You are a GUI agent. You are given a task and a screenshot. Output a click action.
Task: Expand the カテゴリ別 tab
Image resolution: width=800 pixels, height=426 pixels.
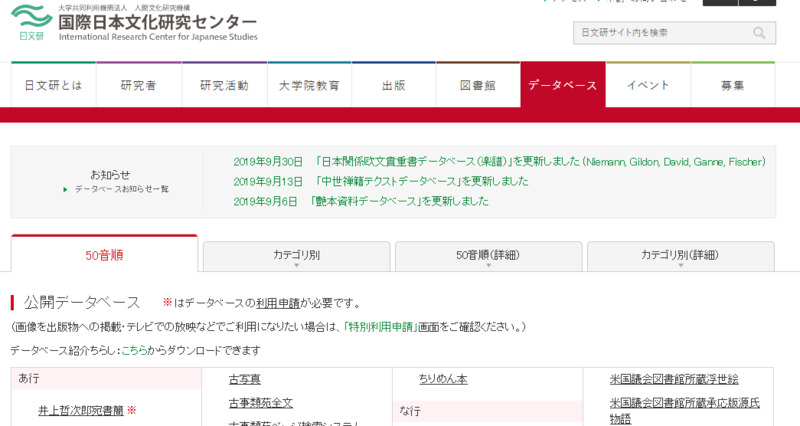tap(296, 256)
